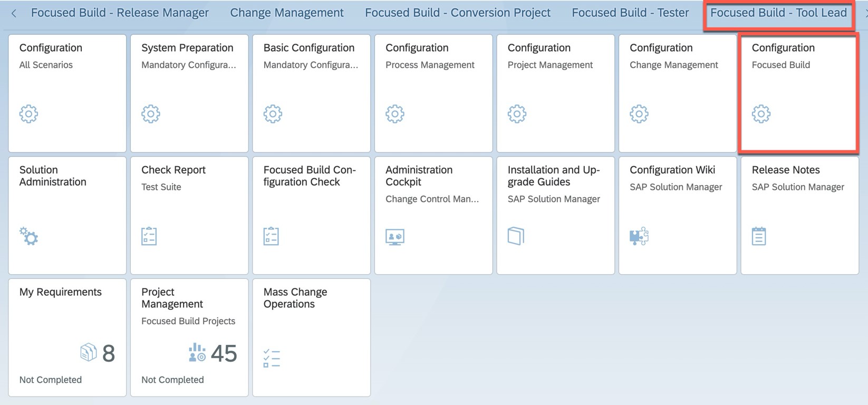Click the puzzle icon on Configuration Wiki tile
Image resolution: width=868 pixels, height=405 pixels.
639,236
